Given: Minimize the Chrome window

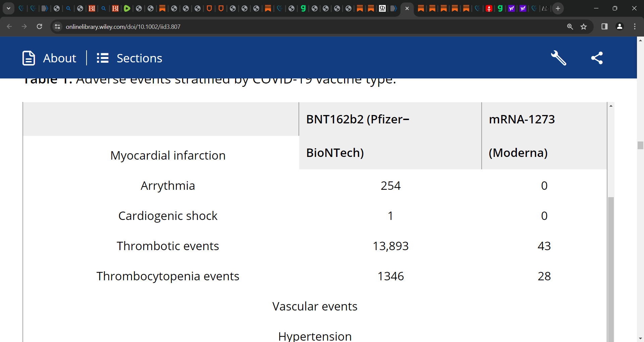Looking at the screenshot, I should (596, 8).
